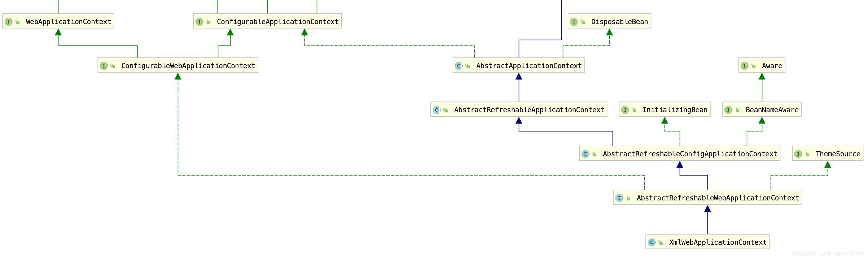The image size is (868, 260).
Task: Select the AbstractApplicationContext label
Action: (x=529, y=66)
